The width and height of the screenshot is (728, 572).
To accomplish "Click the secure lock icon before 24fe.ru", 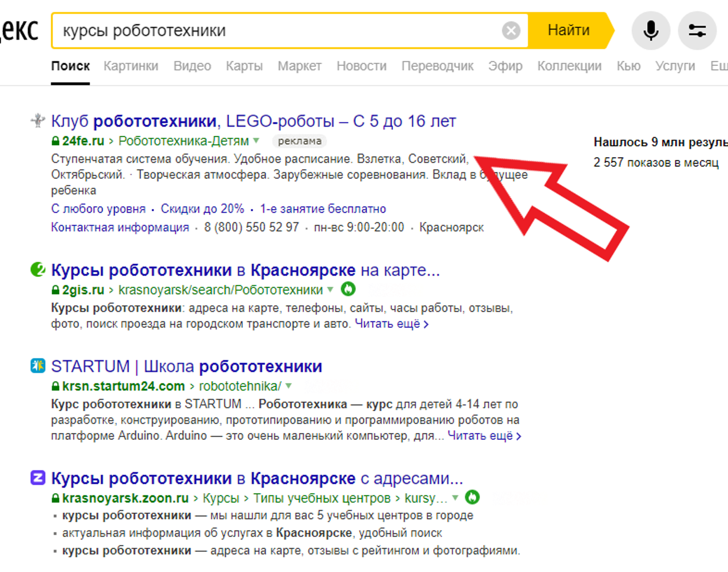I will (x=55, y=141).
